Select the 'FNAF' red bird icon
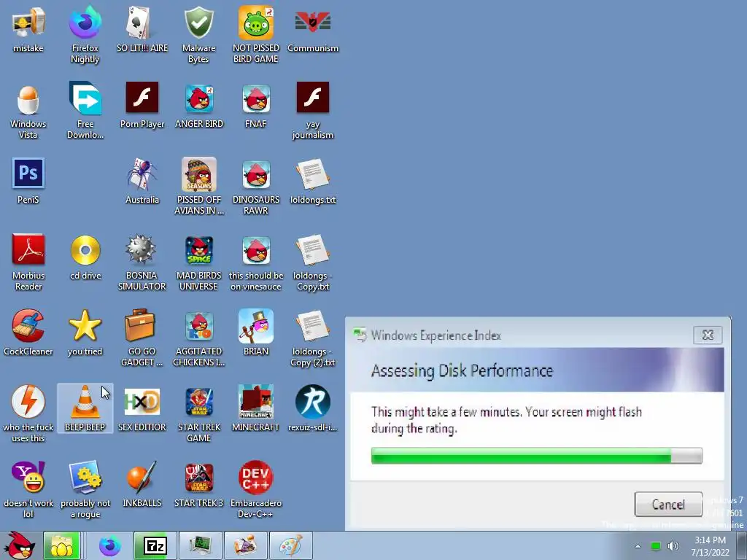747x560 pixels. [256, 106]
